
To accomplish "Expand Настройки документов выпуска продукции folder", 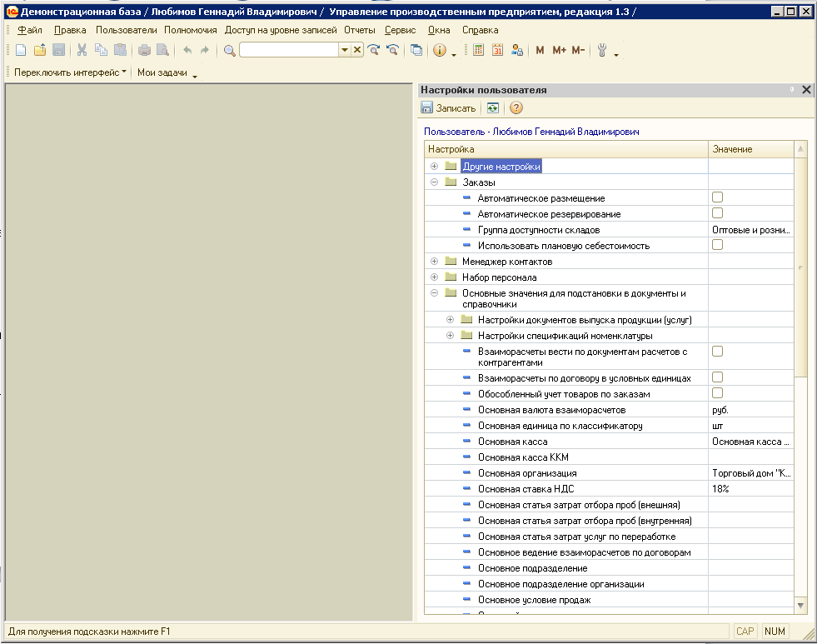I will 451,319.
